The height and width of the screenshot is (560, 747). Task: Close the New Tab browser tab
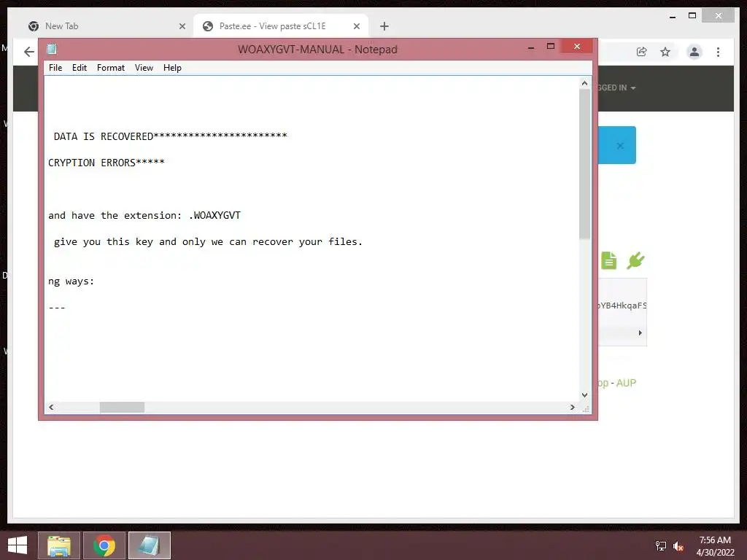coord(182,26)
